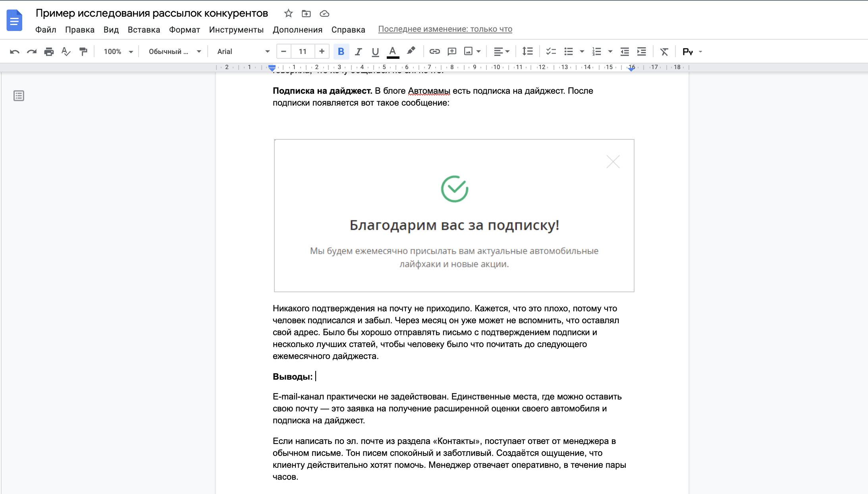This screenshot has width=868, height=494.
Task: Expand numbered list style arrow
Action: [x=610, y=52]
